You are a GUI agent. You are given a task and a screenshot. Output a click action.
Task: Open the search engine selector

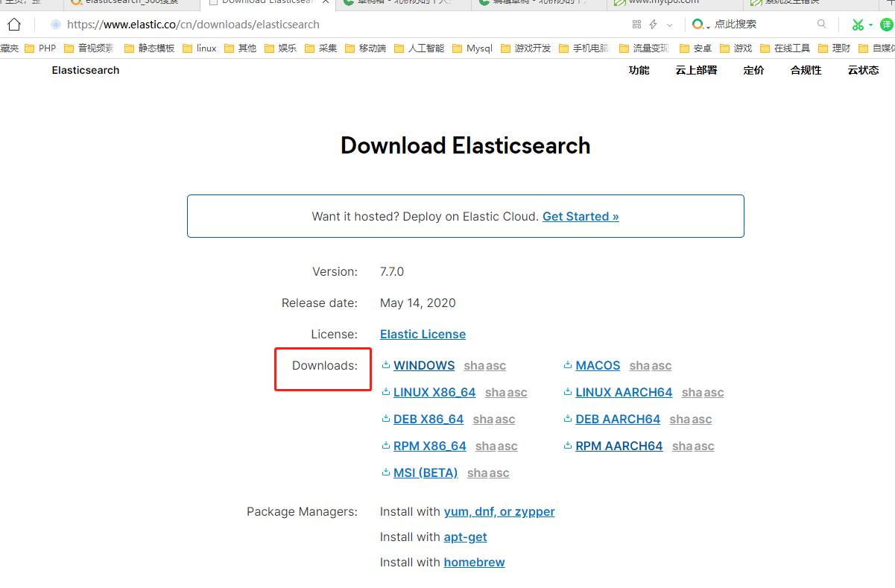(700, 25)
